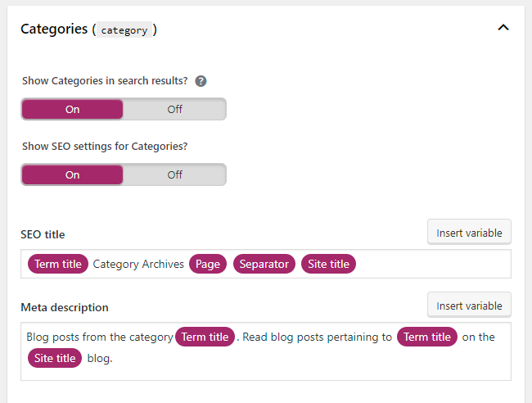Select Term title variable in SEO title

(x=58, y=264)
